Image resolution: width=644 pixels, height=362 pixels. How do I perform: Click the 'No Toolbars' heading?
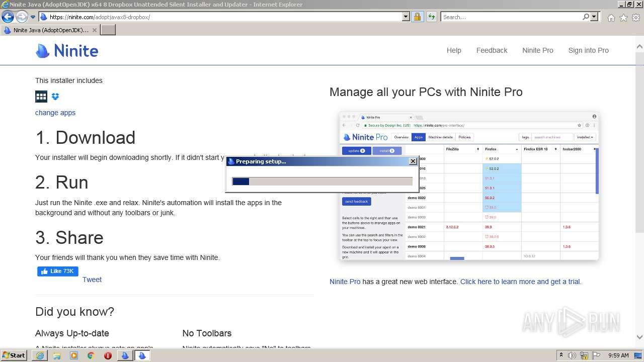[207, 333]
